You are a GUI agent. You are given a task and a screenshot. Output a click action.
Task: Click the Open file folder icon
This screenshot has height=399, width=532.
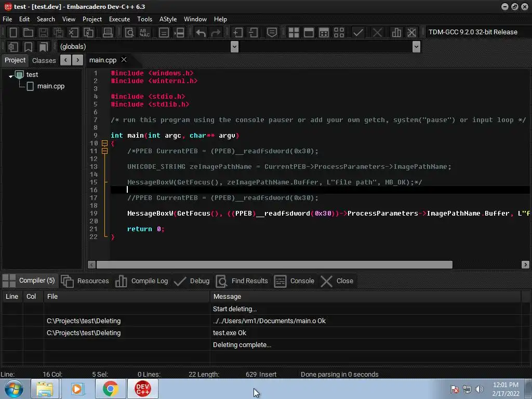coord(28,33)
